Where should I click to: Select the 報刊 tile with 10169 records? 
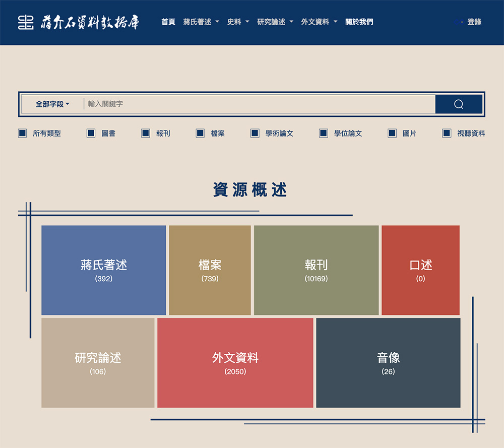[316, 270]
